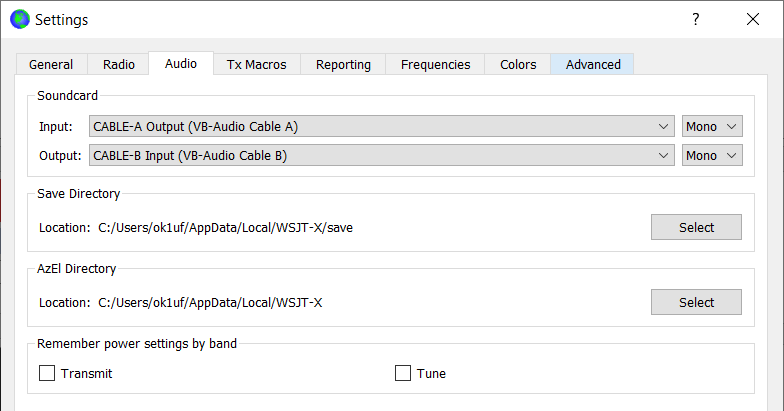Switch to the Colors tab
Image resolution: width=784 pixels, height=411 pixels.
click(x=518, y=64)
